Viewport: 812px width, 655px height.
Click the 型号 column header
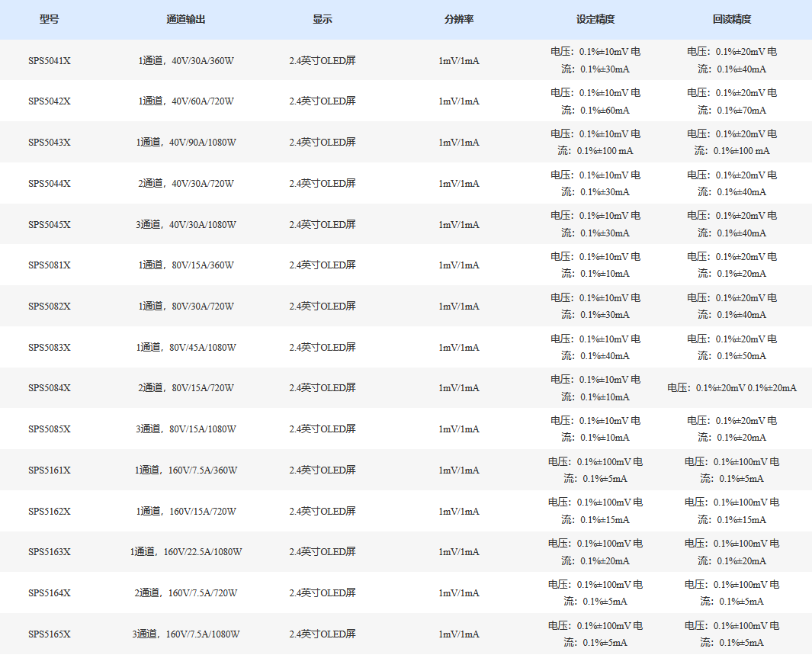50,19
